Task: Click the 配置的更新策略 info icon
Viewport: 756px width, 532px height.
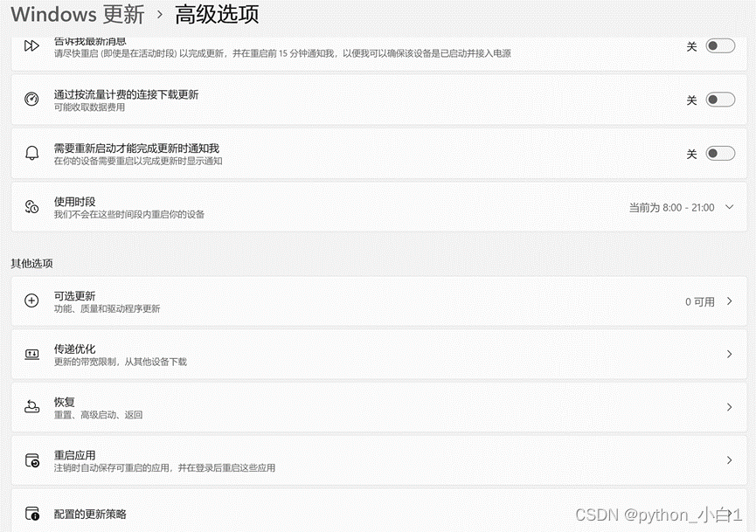Action: [31, 513]
